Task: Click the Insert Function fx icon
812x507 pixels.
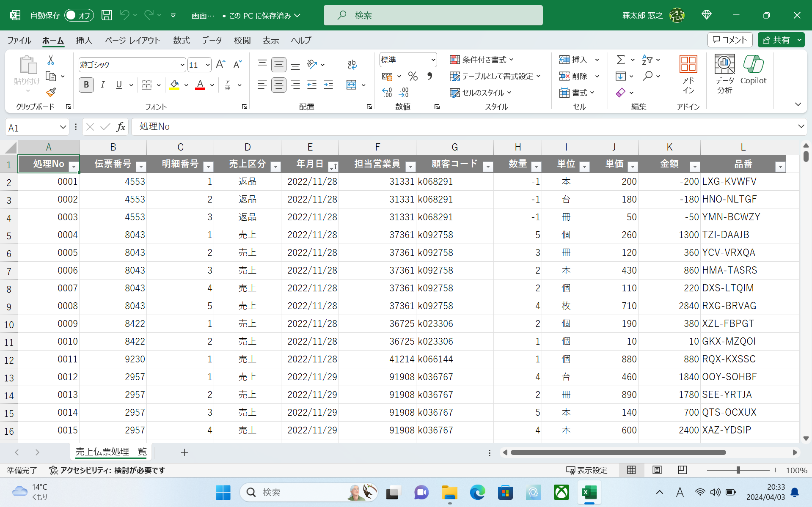Action: (x=121, y=127)
